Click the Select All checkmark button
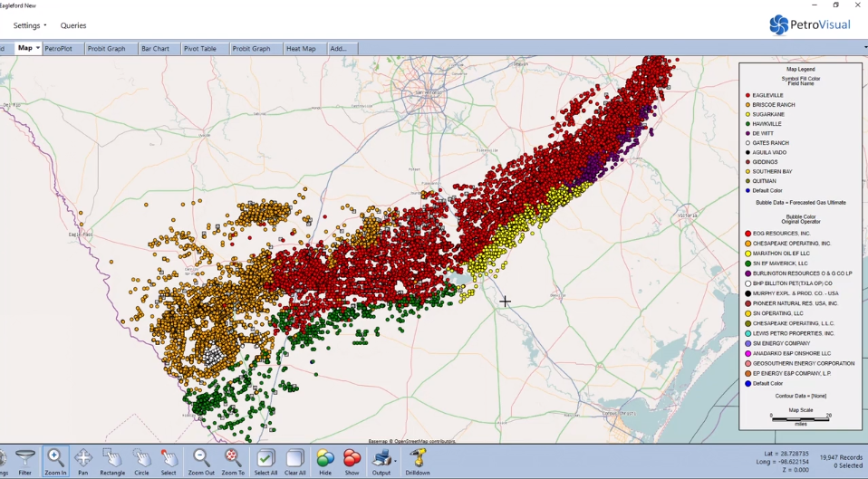868x479 pixels. coord(265,460)
